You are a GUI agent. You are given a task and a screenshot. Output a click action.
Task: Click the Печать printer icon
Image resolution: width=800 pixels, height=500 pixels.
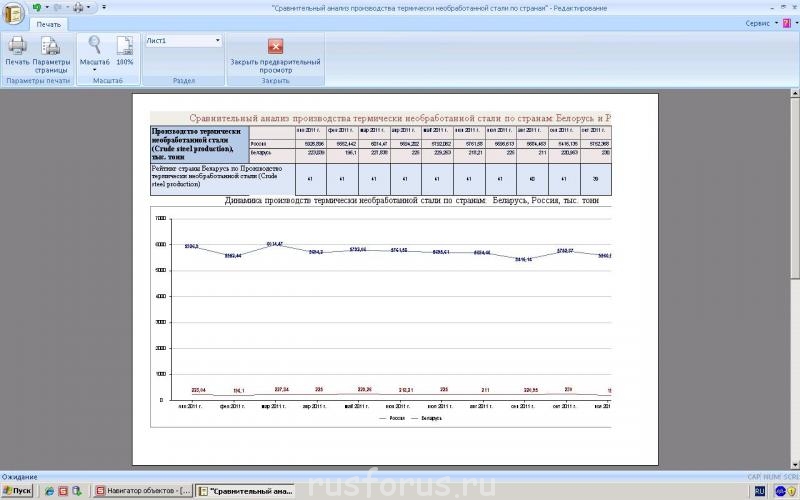click(x=17, y=46)
